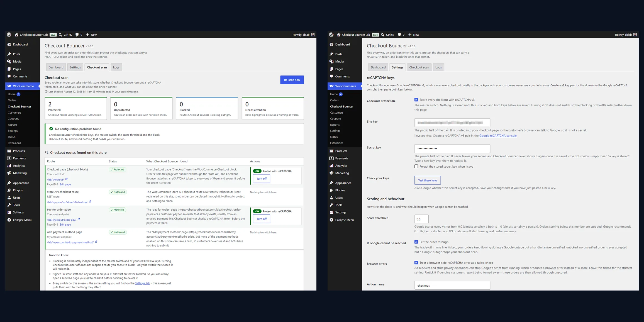This screenshot has width=644, height=322.
Task: Open WooCommerce Home item with badge, right sidebar
Action: click(x=336, y=94)
